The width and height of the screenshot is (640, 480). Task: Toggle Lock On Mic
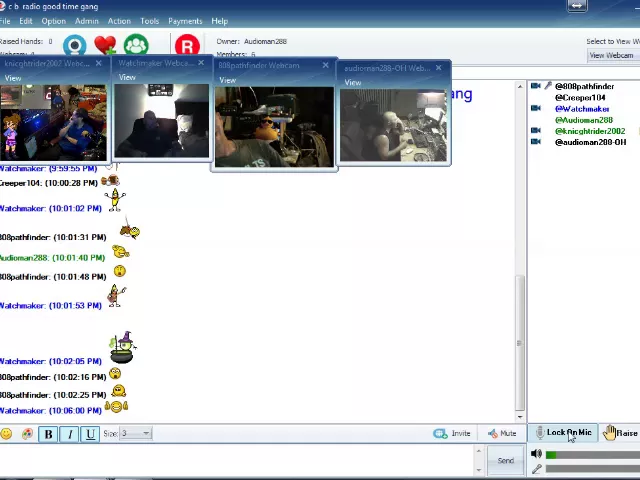(x=564, y=433)
